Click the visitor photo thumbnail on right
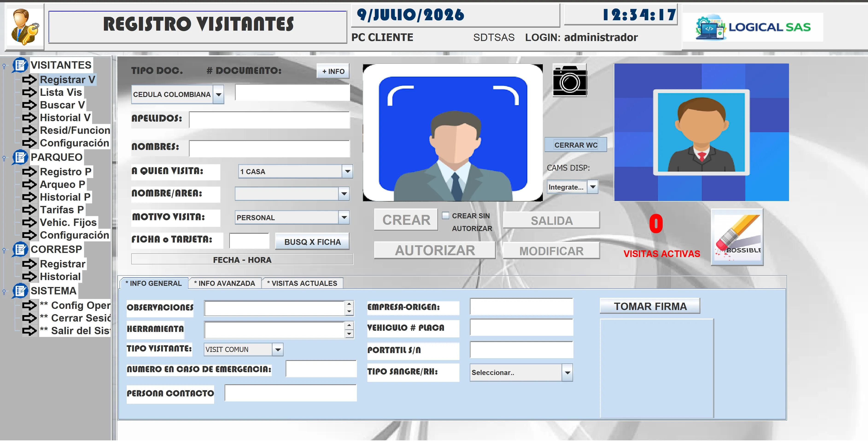Viewport: 868px width, 442px height. (701, 132)
